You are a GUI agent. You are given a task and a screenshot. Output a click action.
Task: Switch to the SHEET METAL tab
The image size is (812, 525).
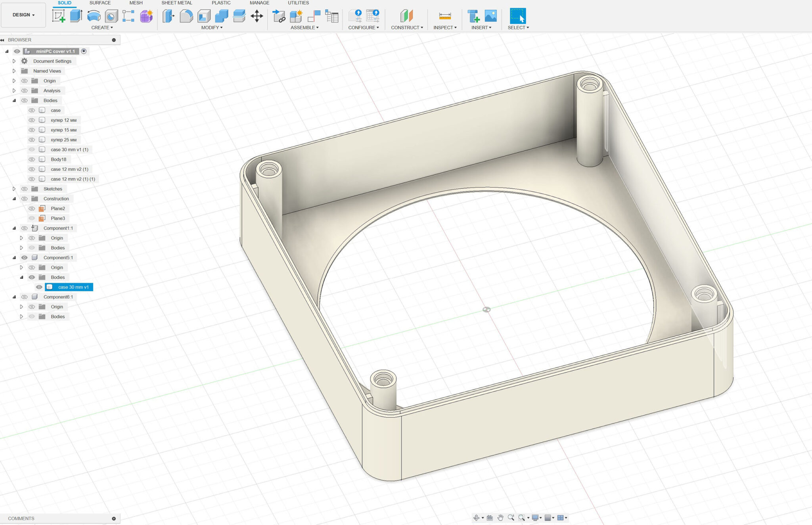pos(176,3)
